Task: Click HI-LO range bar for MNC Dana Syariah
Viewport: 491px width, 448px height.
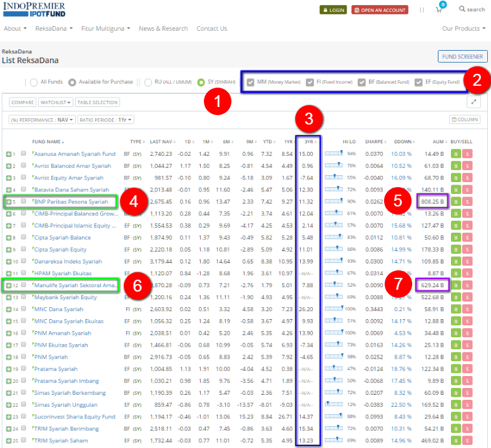Action: point(335,309)
